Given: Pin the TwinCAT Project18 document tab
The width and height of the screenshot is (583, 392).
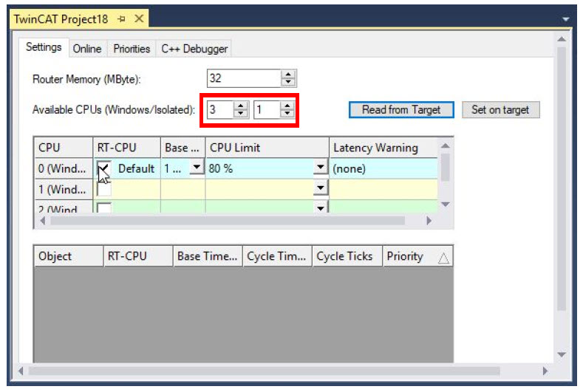Looking at the screenshot, I should (121, 18).
